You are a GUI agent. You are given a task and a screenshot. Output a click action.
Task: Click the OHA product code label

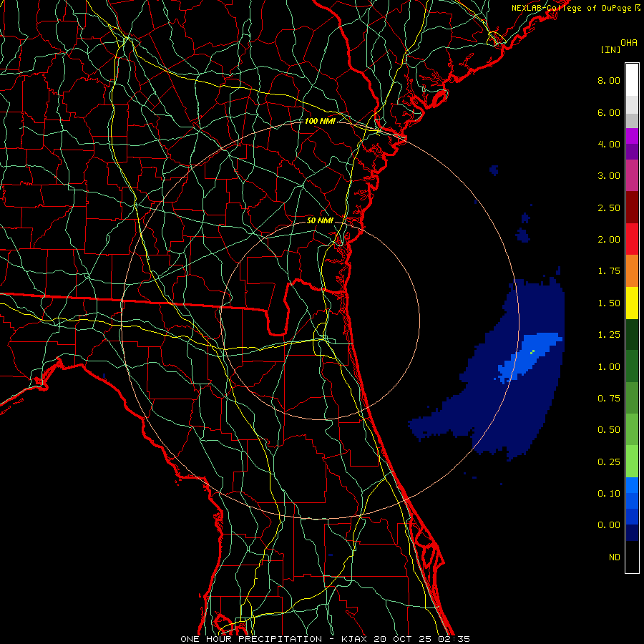coord(629,42)
